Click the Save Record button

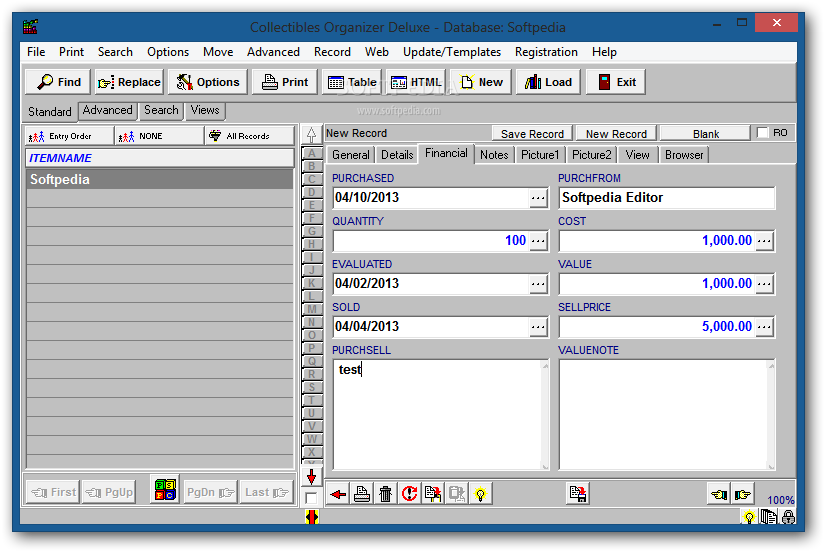(x=532, y=134)
